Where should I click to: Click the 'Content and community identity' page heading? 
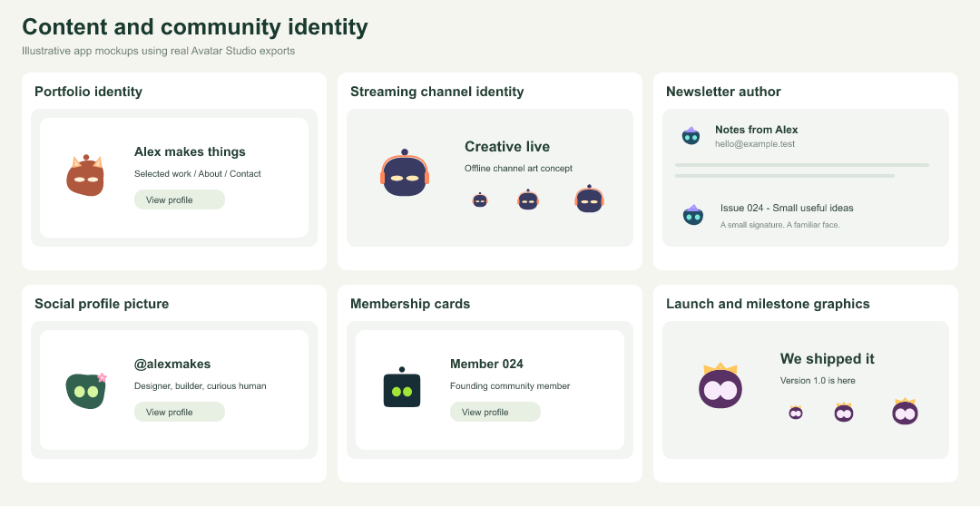195,27
